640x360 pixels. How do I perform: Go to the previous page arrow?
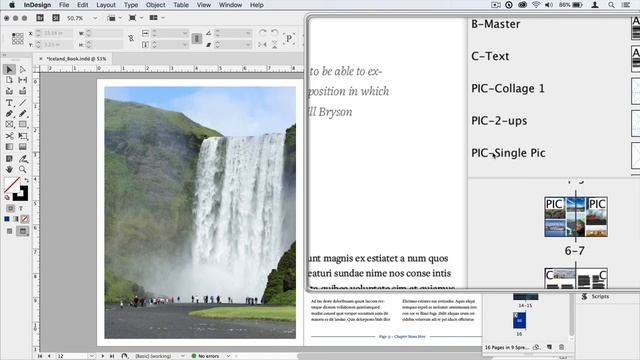click(x=49, y=356)
